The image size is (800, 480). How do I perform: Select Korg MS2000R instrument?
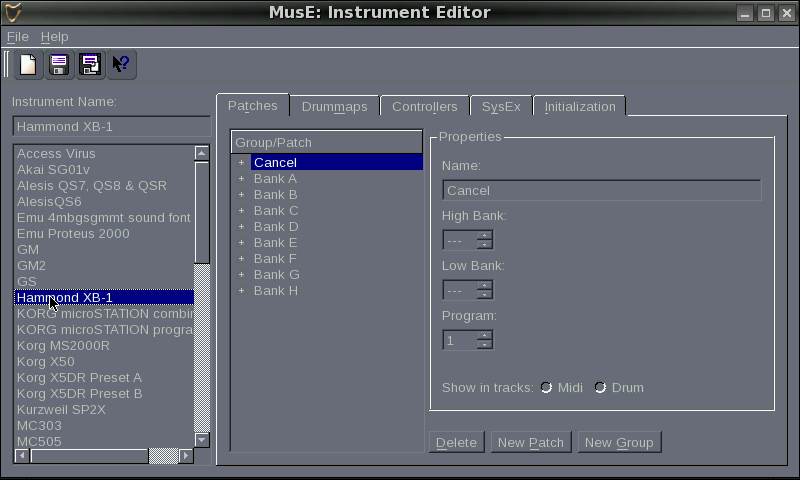pos(104,345)
